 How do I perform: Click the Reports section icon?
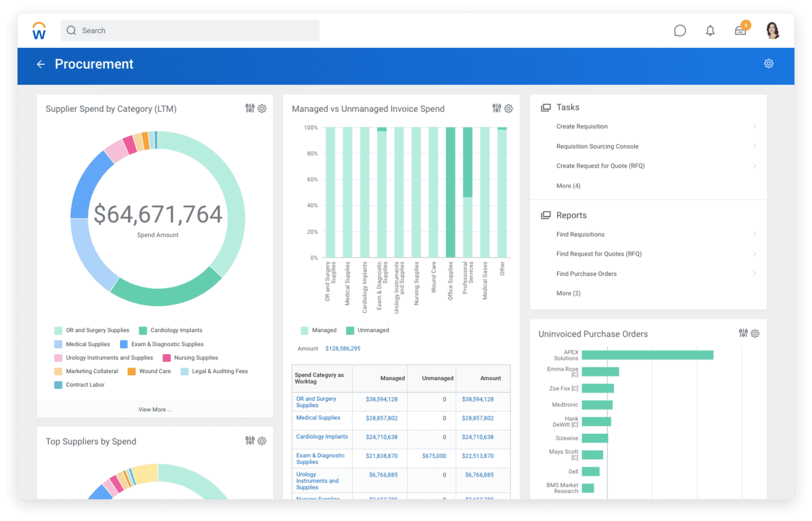546,215
